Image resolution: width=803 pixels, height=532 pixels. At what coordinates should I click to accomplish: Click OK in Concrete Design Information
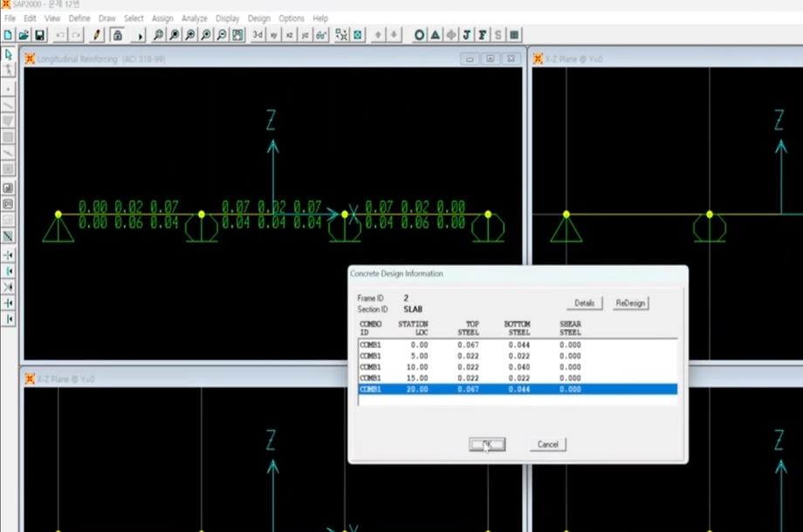coord(486,444)
